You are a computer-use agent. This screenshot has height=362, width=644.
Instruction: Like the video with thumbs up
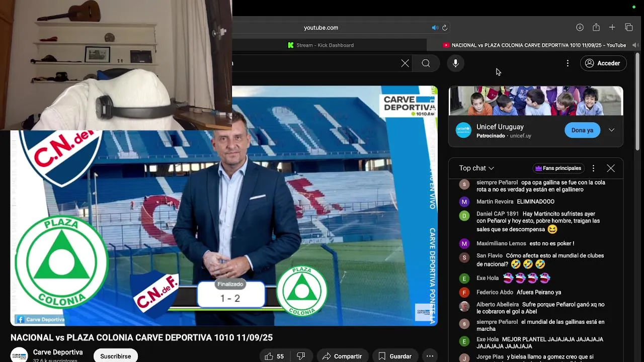coord(275,356)
